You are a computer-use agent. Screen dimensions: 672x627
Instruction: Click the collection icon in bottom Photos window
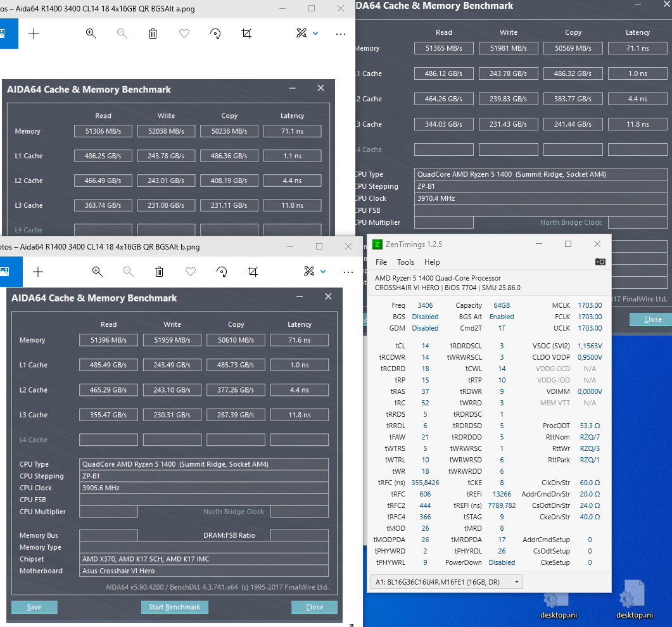4,271
